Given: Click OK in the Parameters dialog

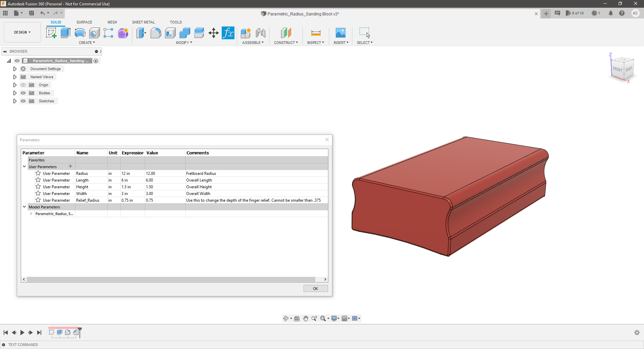Looking at the screenshot, I should (x=316, y=289).
